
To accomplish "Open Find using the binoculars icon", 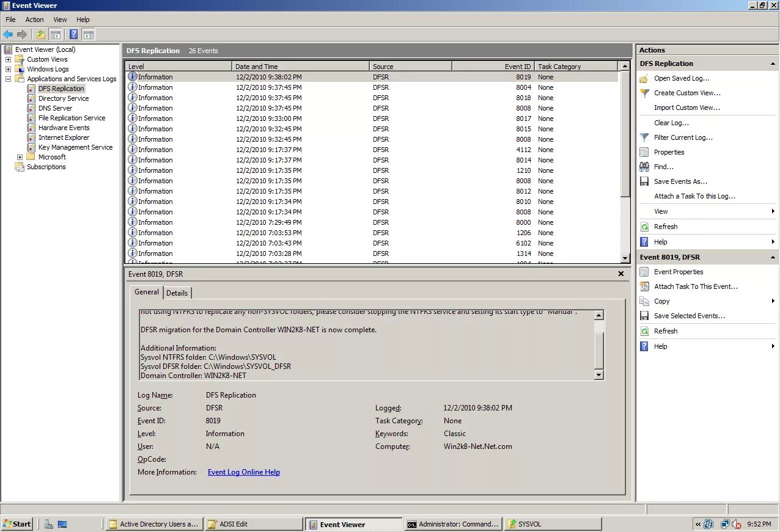I will 644,167.
